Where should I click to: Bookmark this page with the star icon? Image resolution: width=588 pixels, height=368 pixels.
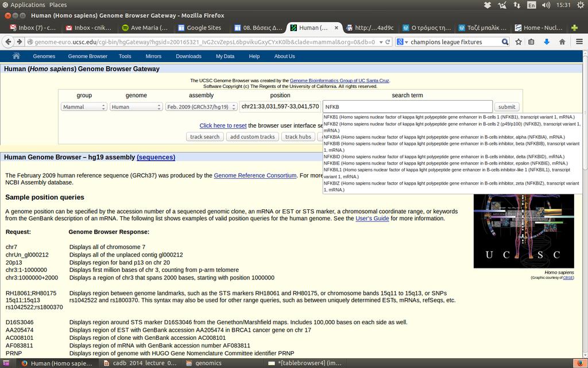click(x=519, y=42)
